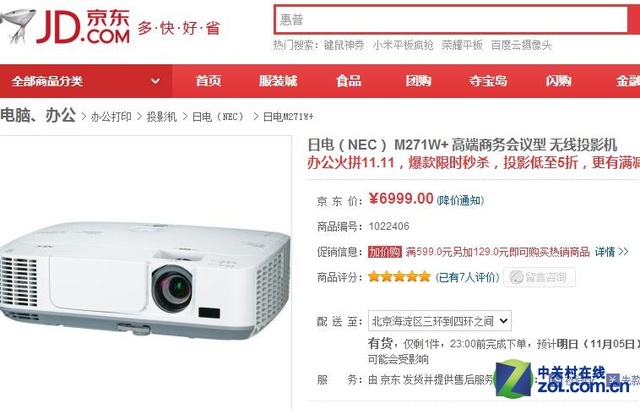Screen dimensions: 640x409
Task: Expand the 全部商品分类 category menu
Action: point(86,81)
